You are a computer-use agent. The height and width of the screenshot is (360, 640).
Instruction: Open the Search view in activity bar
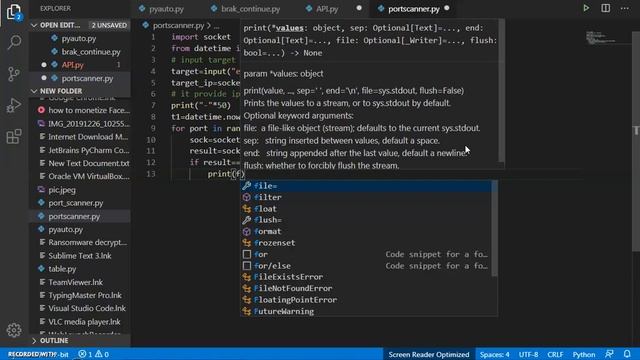[14, 42]
